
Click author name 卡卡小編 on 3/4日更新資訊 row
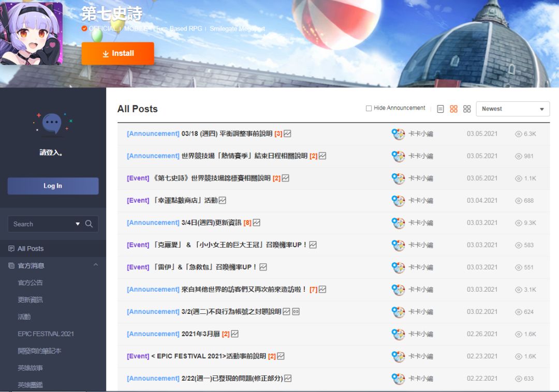point(421,223)
